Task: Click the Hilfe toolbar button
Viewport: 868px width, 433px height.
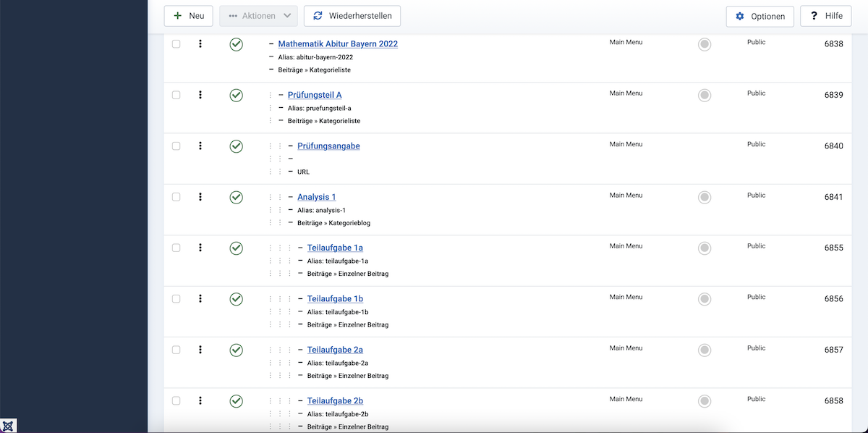Action: click(825, 16)
